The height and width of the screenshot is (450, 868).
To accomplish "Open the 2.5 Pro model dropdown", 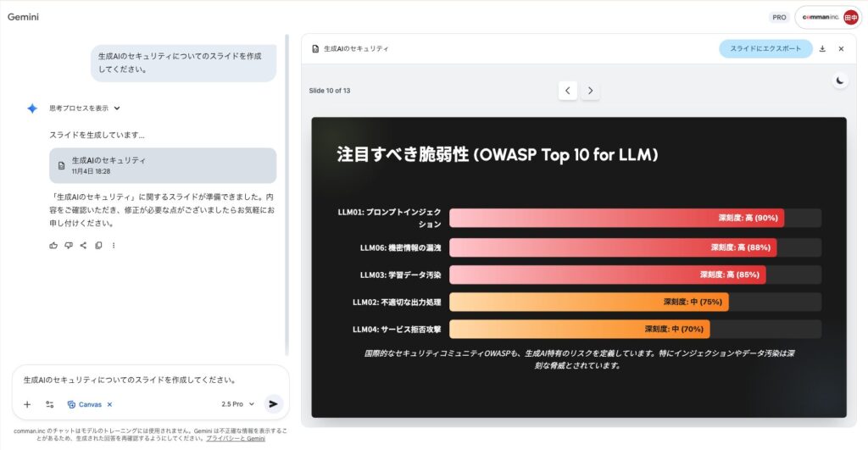I will tap(237, 404).
